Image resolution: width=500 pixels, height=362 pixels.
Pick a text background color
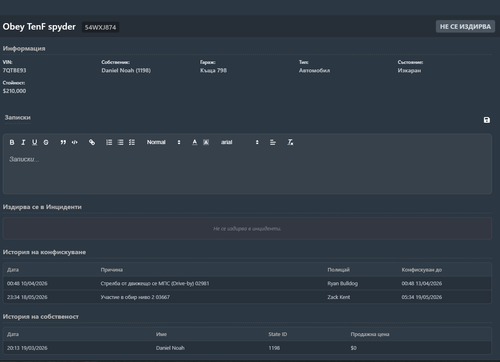coord(206,142)
